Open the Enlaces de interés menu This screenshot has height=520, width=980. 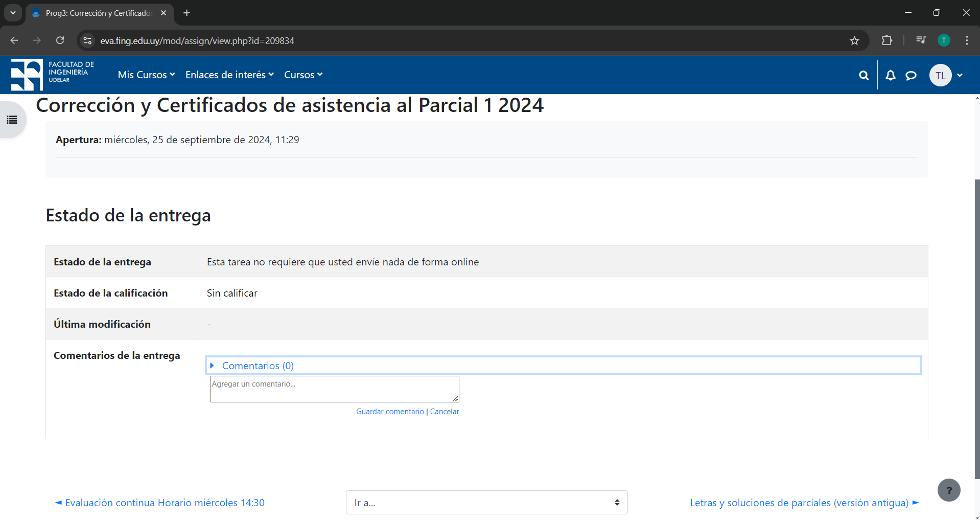tap(230, 75)
